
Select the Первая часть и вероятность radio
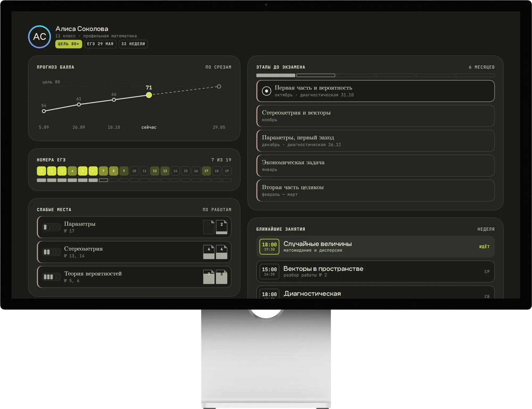click(267, 91)
